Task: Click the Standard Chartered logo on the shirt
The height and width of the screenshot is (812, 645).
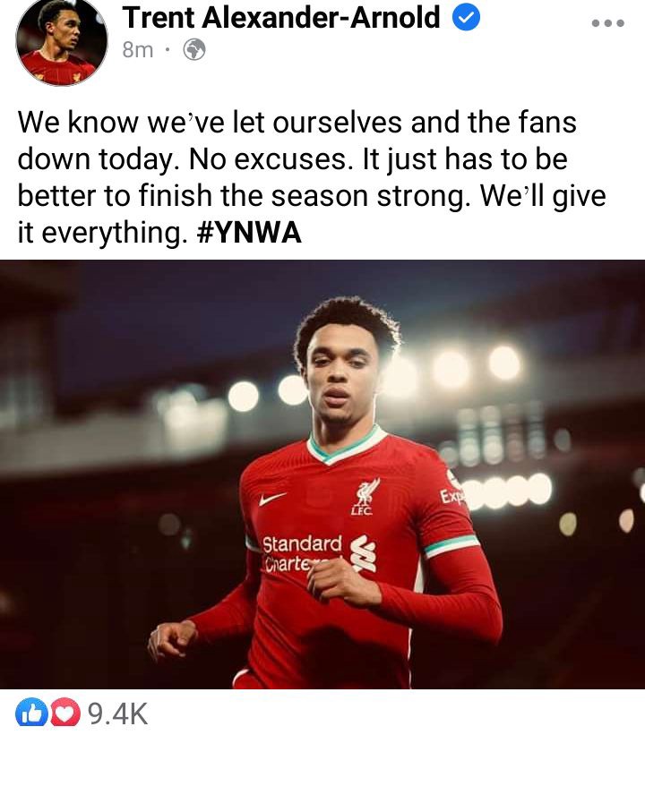Action: (x=318, y=553)
